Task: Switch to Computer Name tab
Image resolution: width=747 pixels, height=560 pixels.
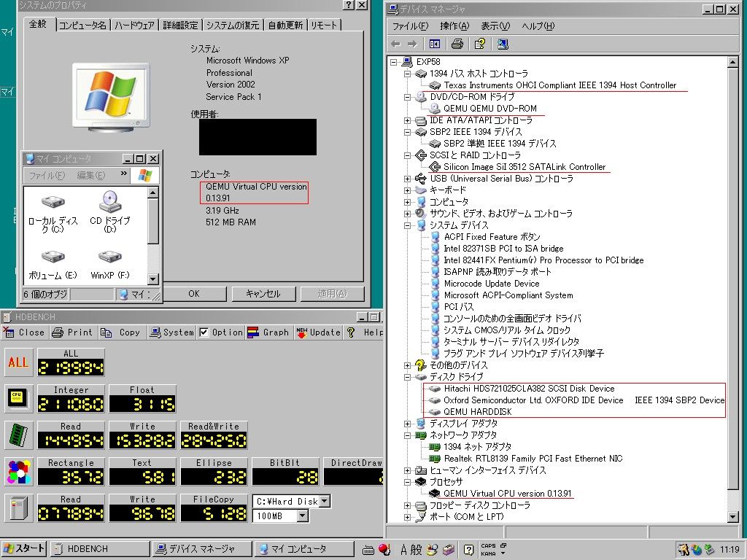Action: [x=82, y=26]
